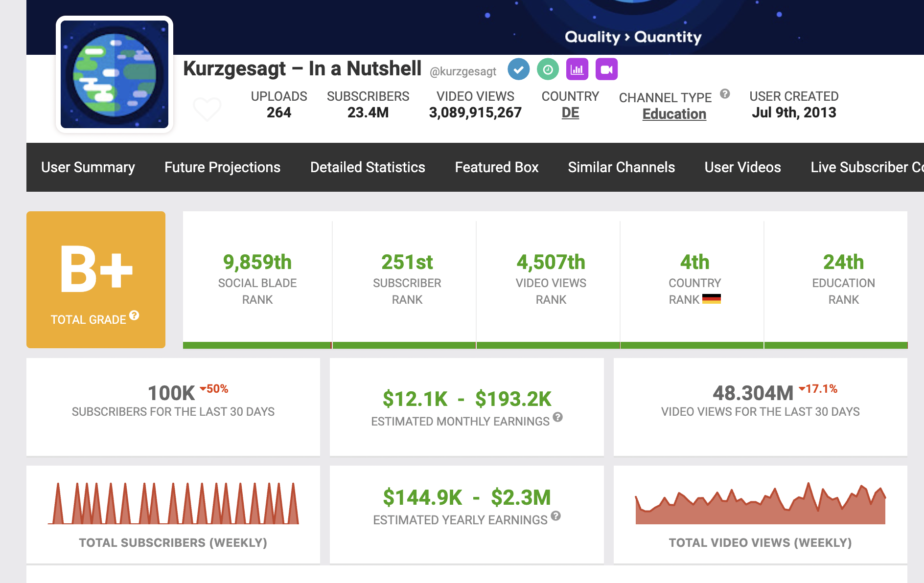Click the German flag in Country Rank
Image resolution: width=924 pixels, height=583 pixels.
pos(711,299)
